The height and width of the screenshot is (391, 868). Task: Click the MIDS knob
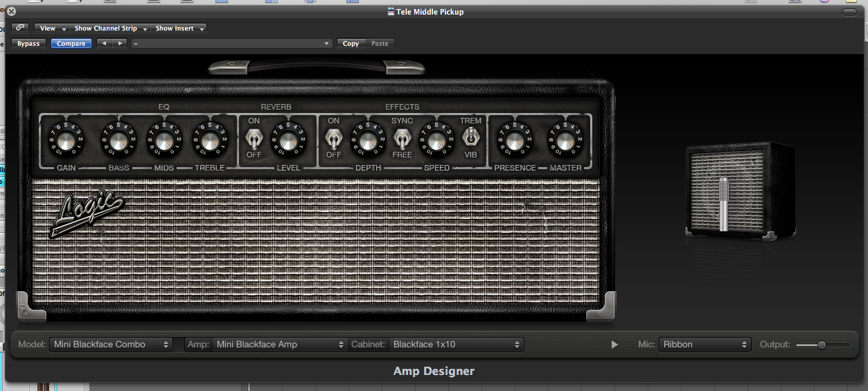(x=164, y=141)
